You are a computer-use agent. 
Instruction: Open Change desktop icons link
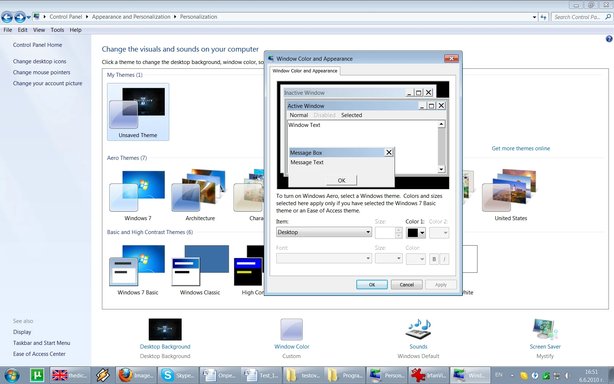tap(40, 61)
